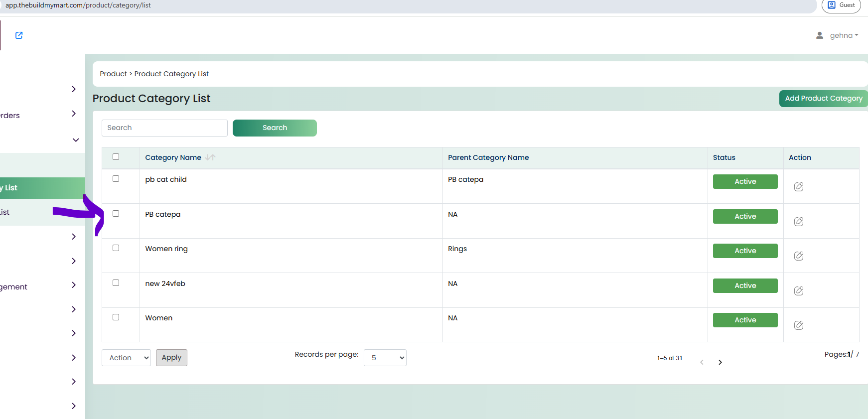The width and height of the screenshot is (868, 419).
Task: Open the Action bulk dropdown
Action: coord(126,358)
